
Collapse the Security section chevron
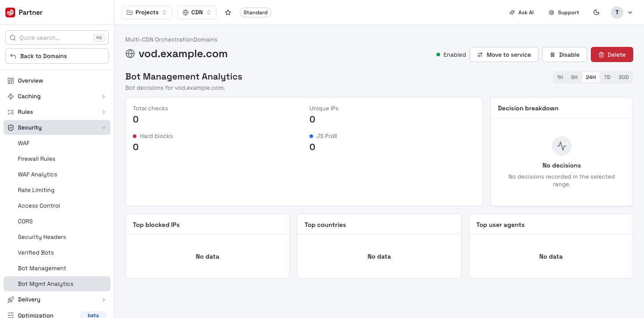104,128
